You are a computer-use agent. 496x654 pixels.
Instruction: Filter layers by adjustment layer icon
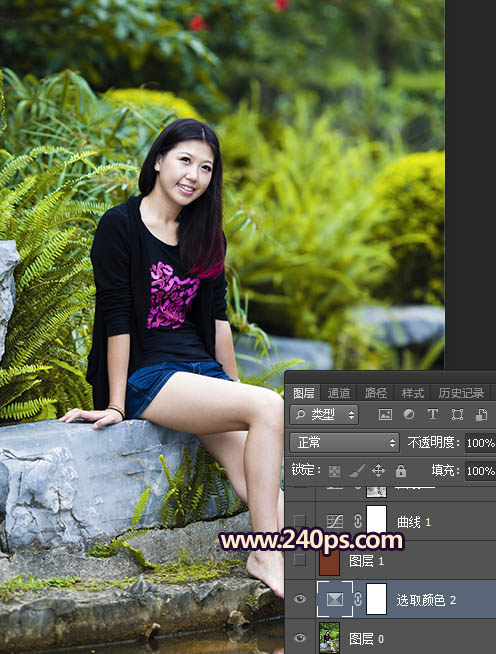409,414
